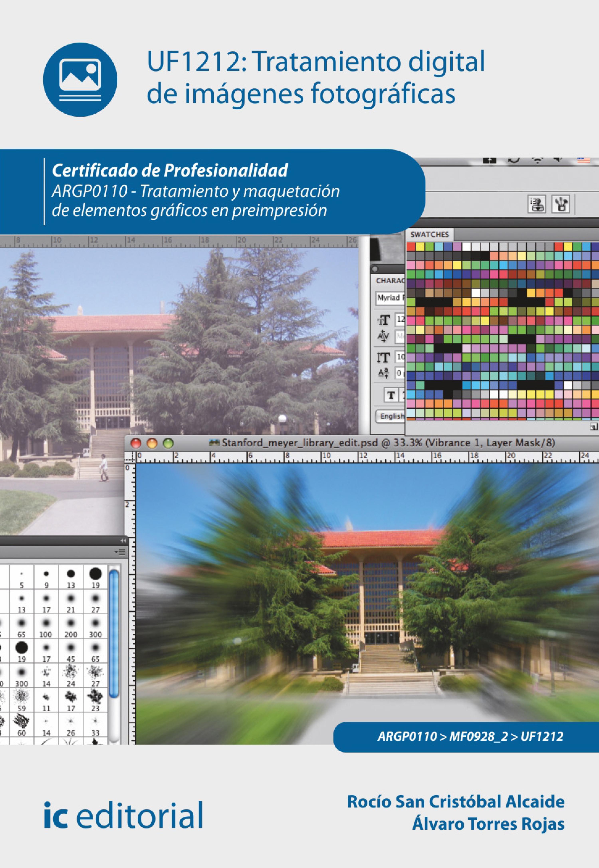Toggle the faux bold T button
599x868 pixels.
(x=391, y=395)
